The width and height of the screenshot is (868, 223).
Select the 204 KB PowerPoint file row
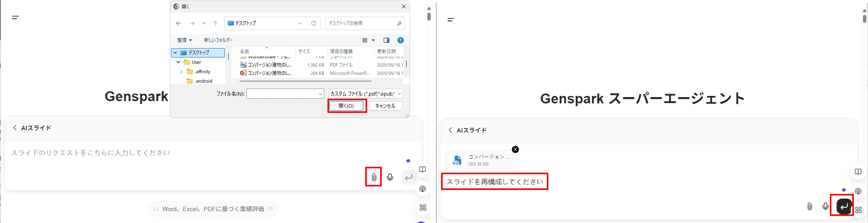point(321,73)
